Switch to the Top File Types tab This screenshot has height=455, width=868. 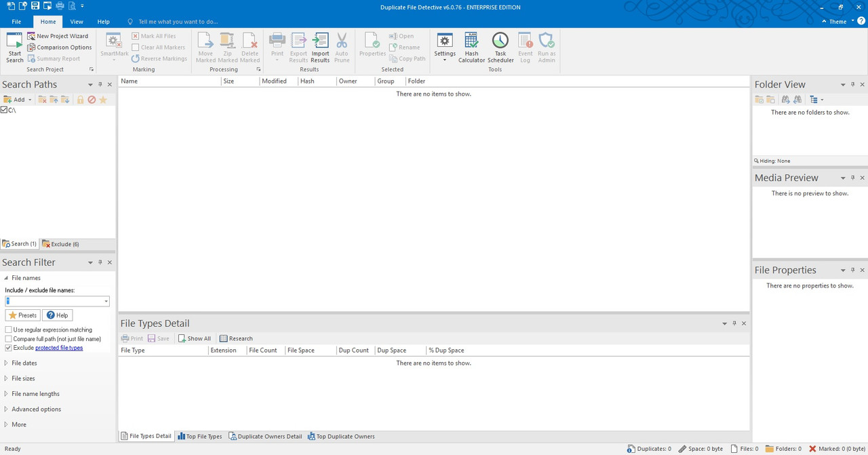[200, 437]
